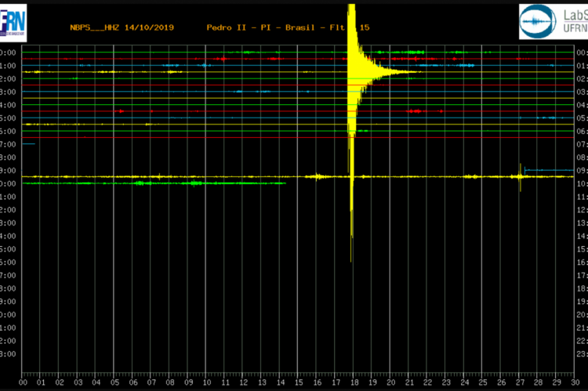Click minute 05 on the bottom axis
Screen dimensions: 588x391
(114, 382)
